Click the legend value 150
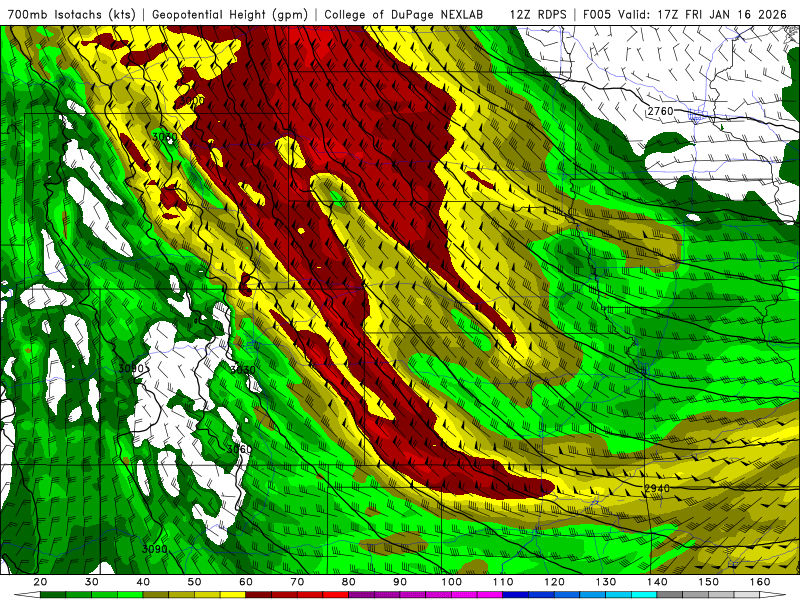Screen dimensions: 800x600 tap(709, 582)
